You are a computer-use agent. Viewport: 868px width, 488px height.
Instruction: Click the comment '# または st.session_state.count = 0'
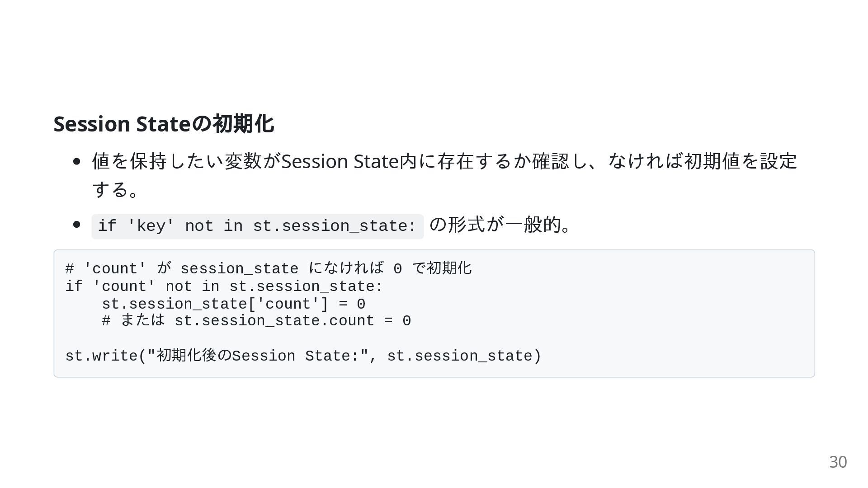[x=256, y=321]
